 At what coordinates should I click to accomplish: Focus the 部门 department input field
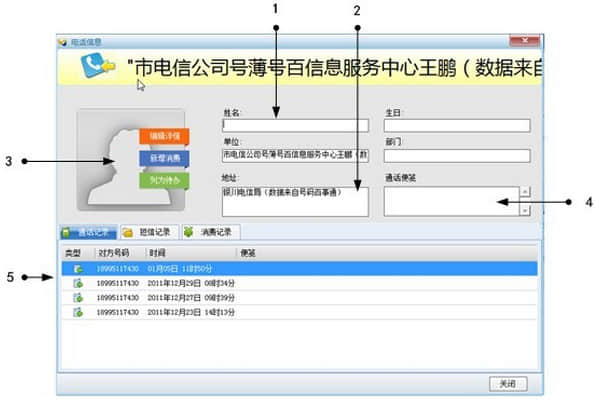pos(457,156)
